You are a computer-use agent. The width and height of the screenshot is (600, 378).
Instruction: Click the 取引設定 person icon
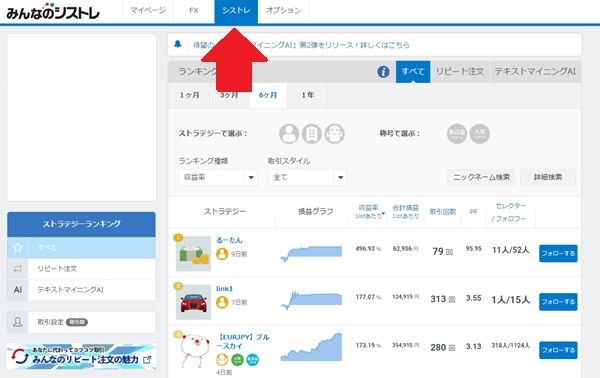tap(18, 322)
